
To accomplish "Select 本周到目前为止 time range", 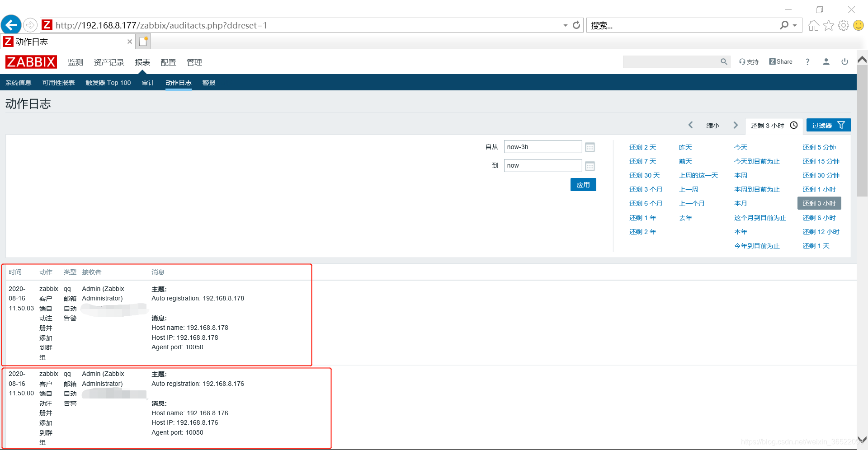I will tap(757, 189).
